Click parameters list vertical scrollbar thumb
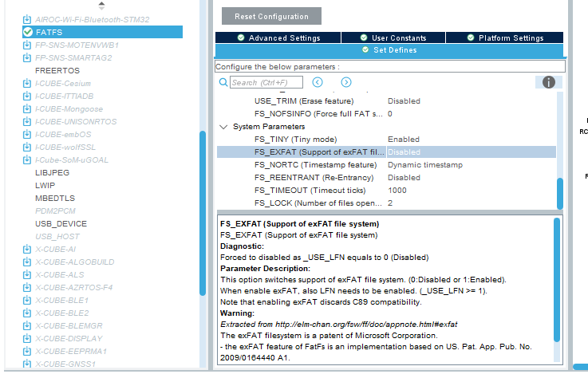 pyautogui.click(x=560, y=193)
